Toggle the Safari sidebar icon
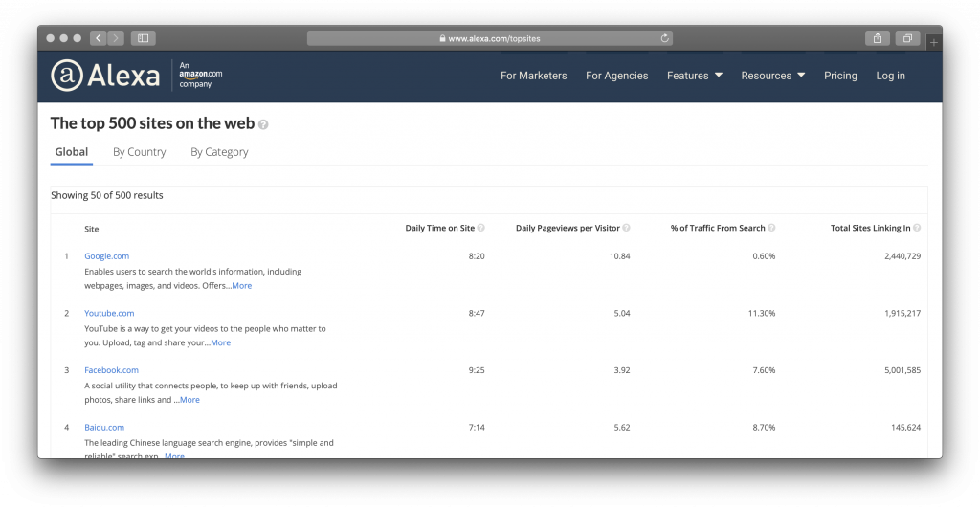Image resolution: width=980 pixels, height=508 pixels. (x=144, y=38)
